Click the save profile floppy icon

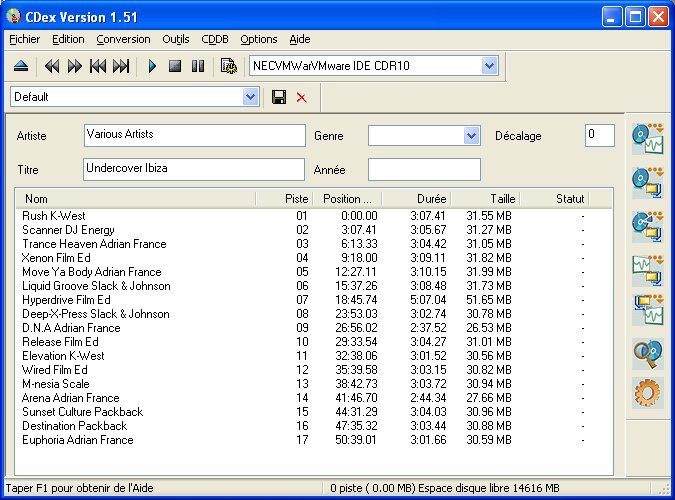tap(279, 97)
